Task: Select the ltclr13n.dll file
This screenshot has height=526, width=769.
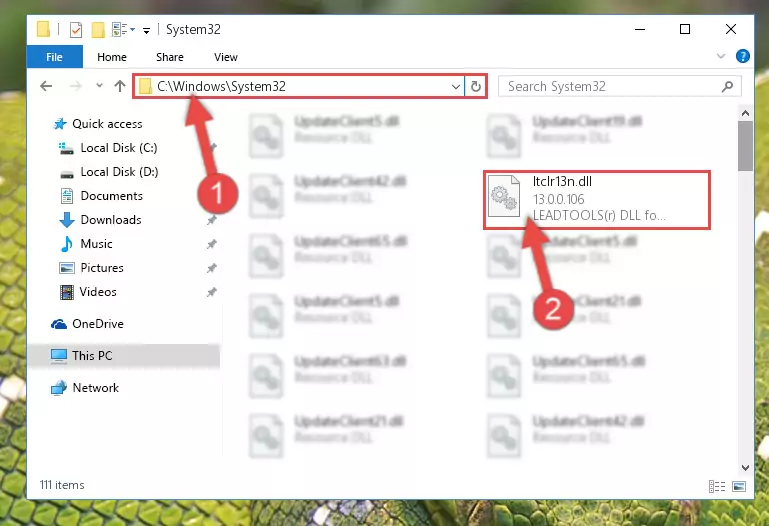Action: [x=597, y=199]
